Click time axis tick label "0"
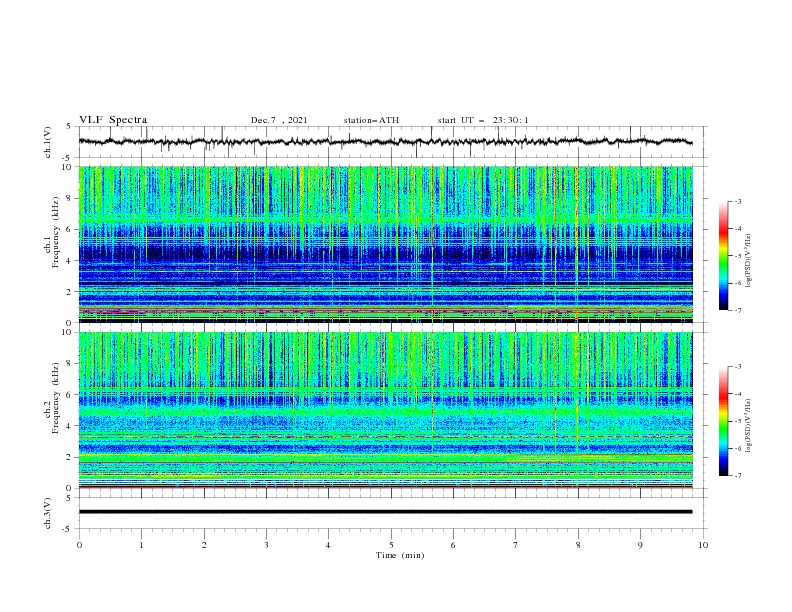This screenshot has height=612, width=792. [79, 545]
